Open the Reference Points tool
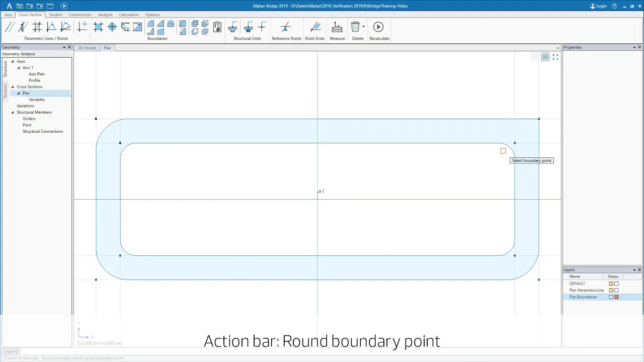Image resolution: width=644 pixels, height=362 pixels. pyautogui.click(x=286, y=27)
